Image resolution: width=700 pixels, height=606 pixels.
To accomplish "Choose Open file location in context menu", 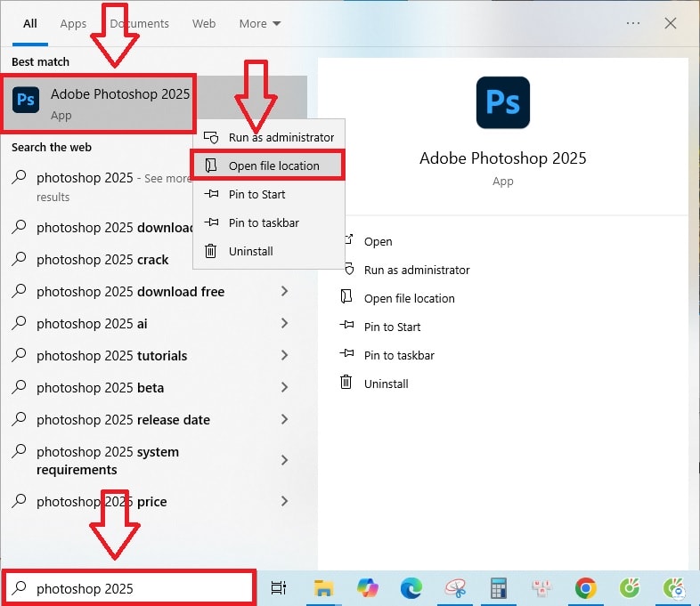I will [x=269, y=166].
